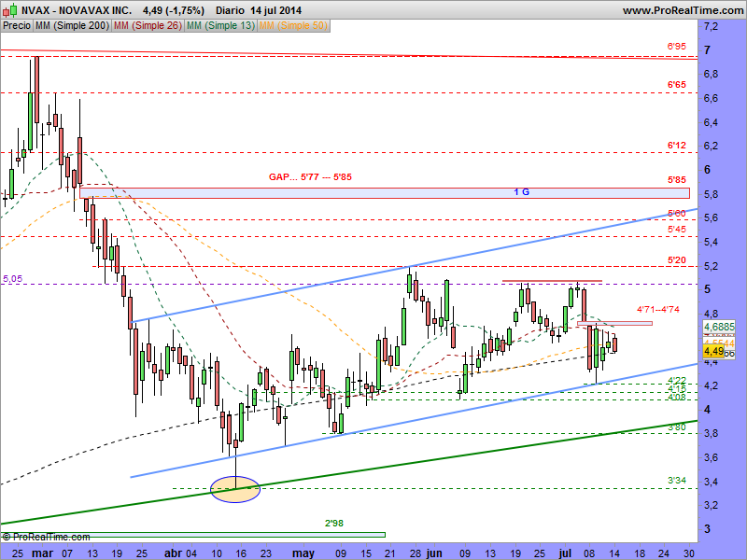Select the small pink 4'71-4'74 zone rectangle
Viewport: 747px width, 560px height.
pos(614,323)
